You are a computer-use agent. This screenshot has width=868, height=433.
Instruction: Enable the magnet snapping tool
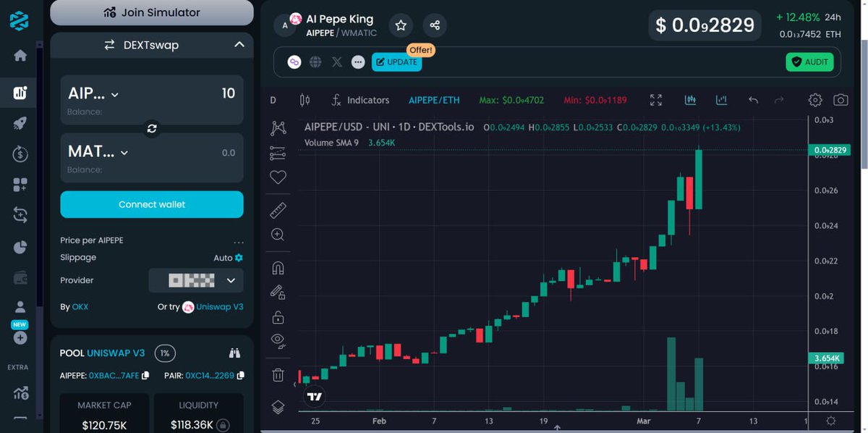(x=278, y=267)
